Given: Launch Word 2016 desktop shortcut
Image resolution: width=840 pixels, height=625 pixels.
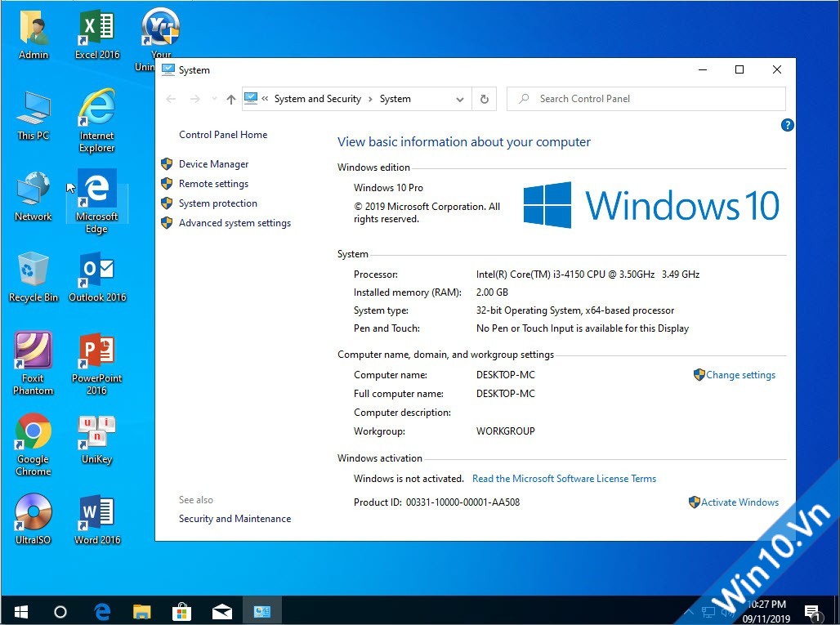Looking at the screenshot, I should [97, 520].
